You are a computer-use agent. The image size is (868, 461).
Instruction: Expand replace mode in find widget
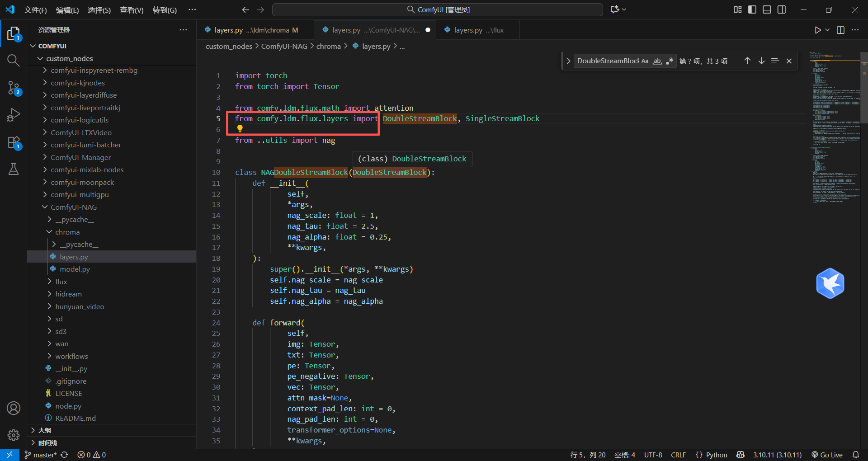click(568, 61)
